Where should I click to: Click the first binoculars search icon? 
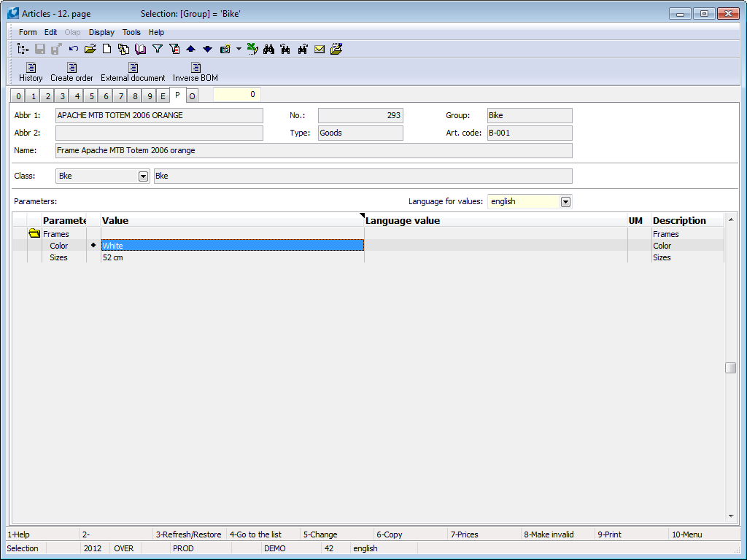268,49
